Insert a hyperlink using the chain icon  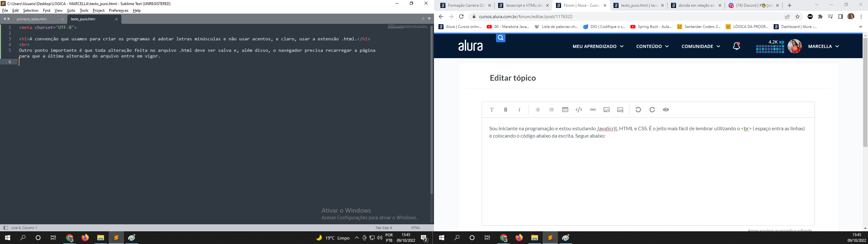(593, 110)
